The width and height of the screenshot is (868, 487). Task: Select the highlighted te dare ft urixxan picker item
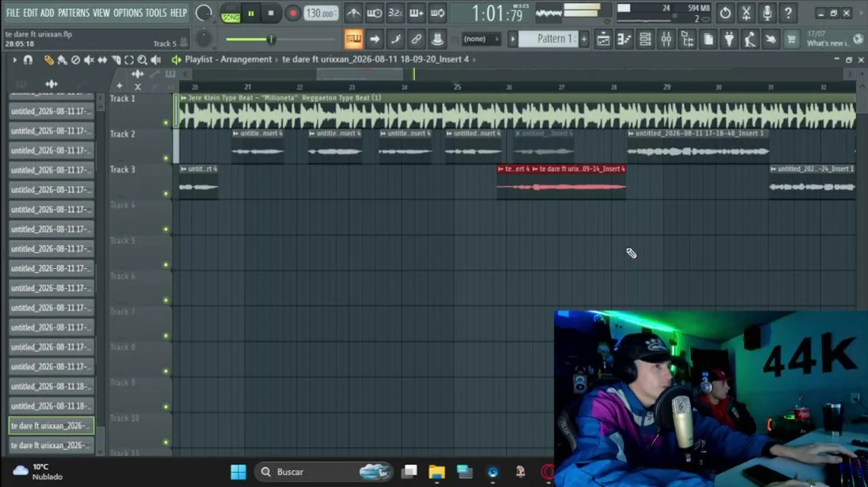(x=51, y=425)
